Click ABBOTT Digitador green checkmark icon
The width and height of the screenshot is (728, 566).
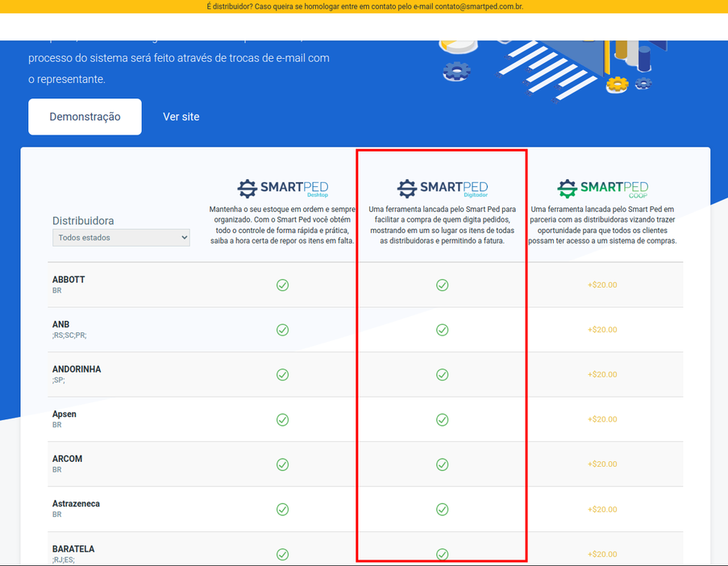[442, 285]
